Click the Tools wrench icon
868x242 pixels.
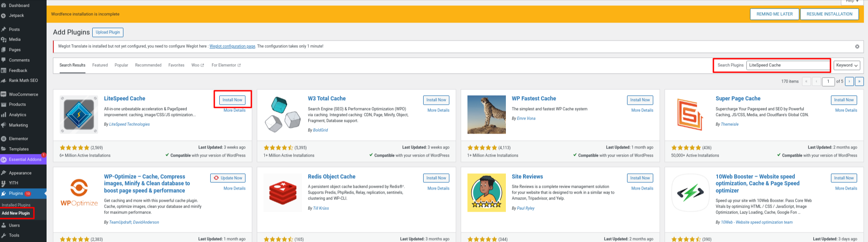click(3, 235)
